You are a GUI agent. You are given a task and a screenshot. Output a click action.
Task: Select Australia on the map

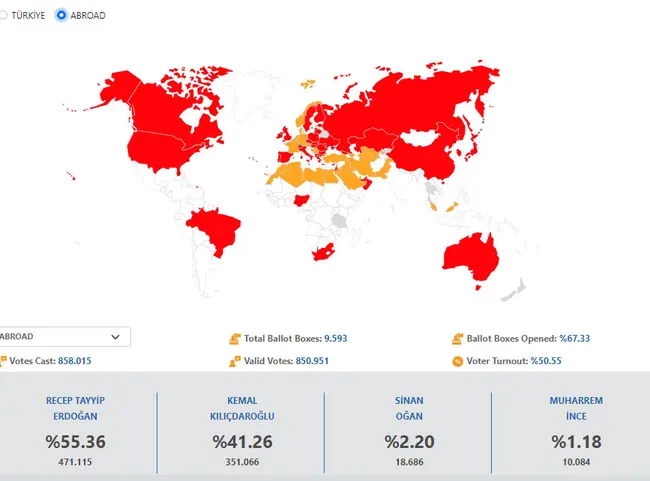(x=470, y=257)
